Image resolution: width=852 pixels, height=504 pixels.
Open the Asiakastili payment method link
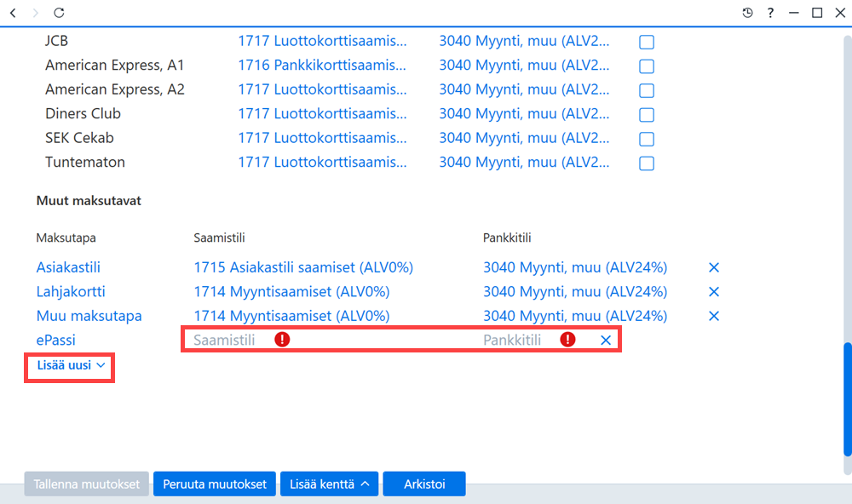(x=68, y=267)
